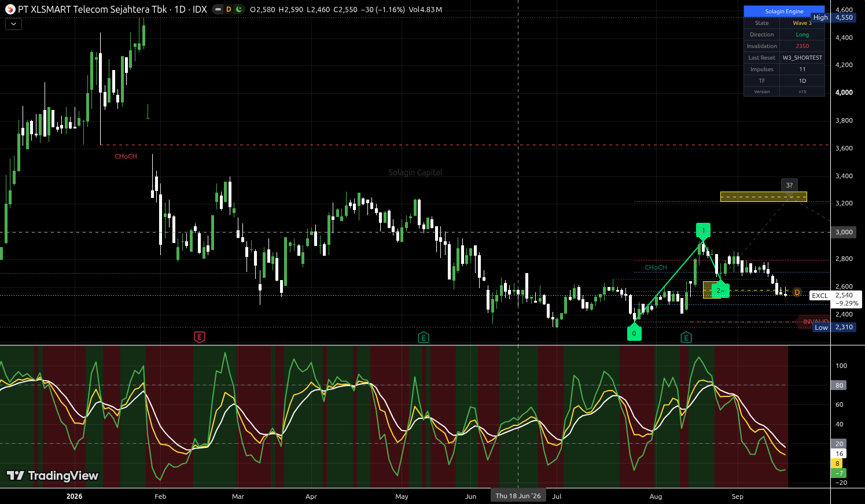Click the green moon session icon

pos(239,9)
